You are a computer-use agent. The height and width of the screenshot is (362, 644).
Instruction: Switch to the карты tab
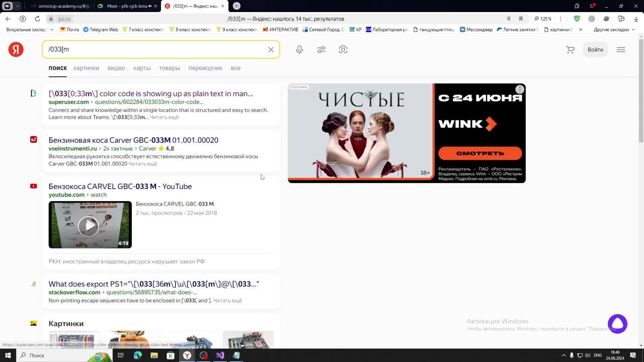(x=142, y=68)
